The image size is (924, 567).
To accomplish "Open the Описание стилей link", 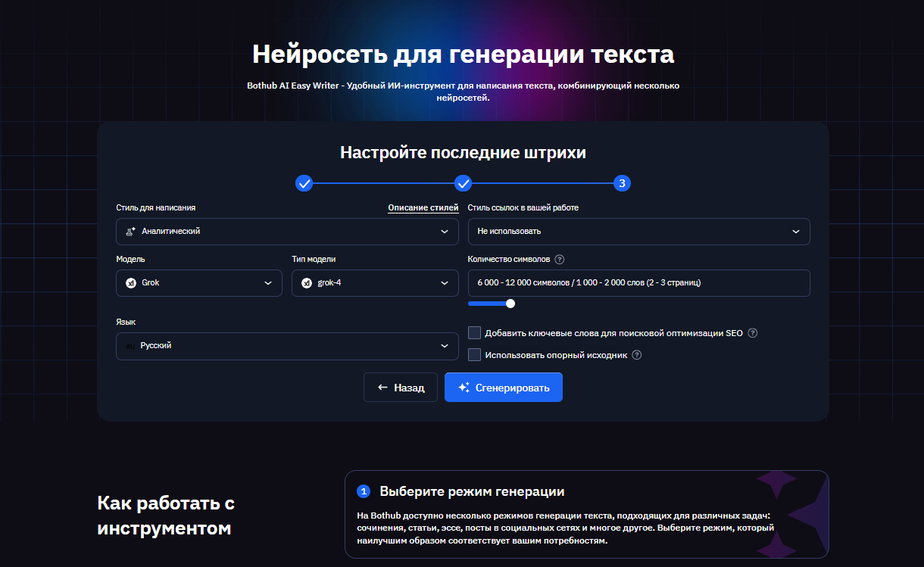I will point(423,207).
